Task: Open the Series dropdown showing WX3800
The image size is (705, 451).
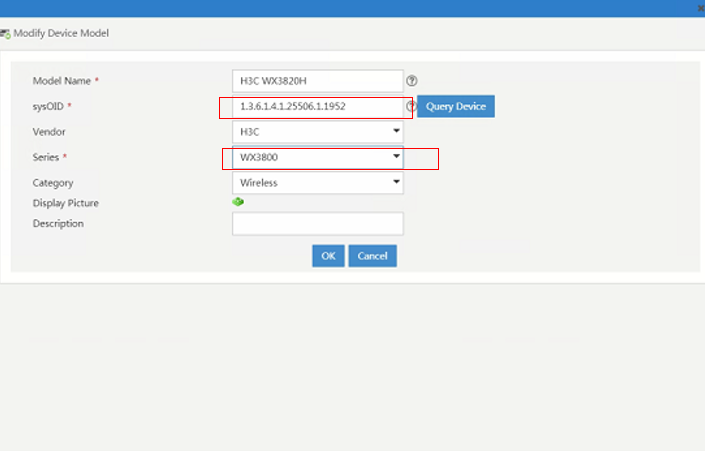Action: point(318,157)
